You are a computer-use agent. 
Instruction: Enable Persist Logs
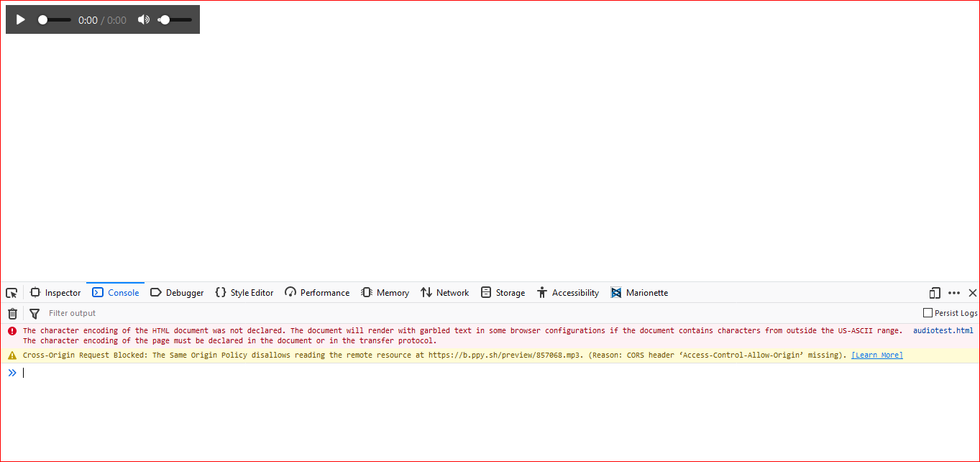click(x=928, y=312)
